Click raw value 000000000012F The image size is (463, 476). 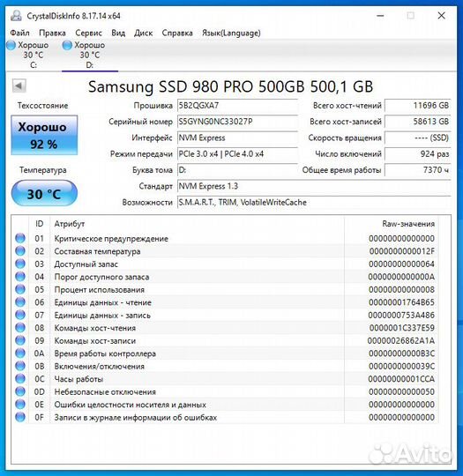[402, 251]
